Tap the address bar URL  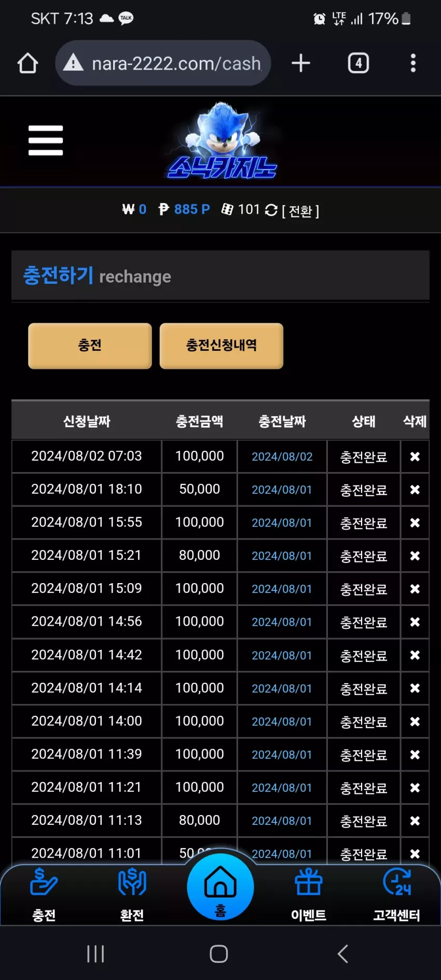point(176,63)
